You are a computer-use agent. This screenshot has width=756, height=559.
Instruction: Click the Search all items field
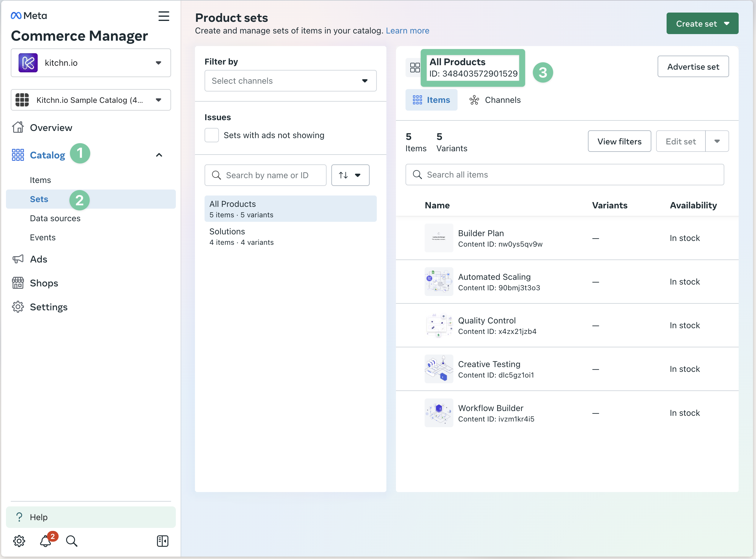565,175
